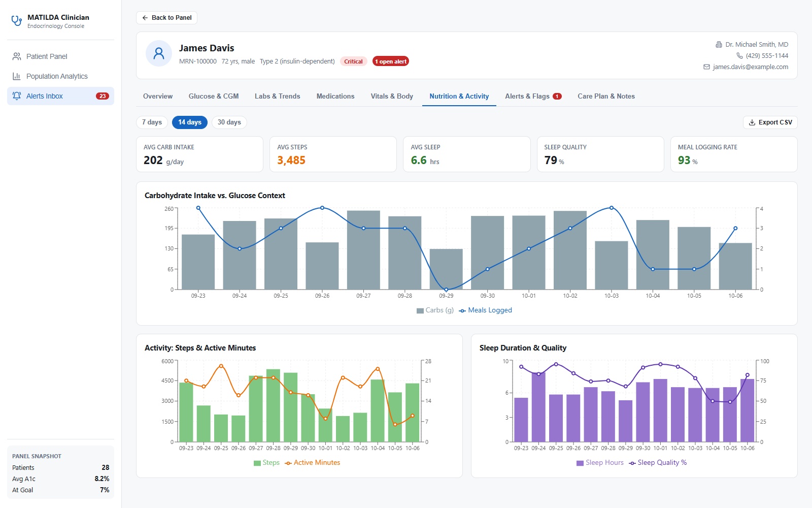This screenshot has width=812, height=508.
Task: Click the Population Analytics bar-chart icon
Action: 17,76
